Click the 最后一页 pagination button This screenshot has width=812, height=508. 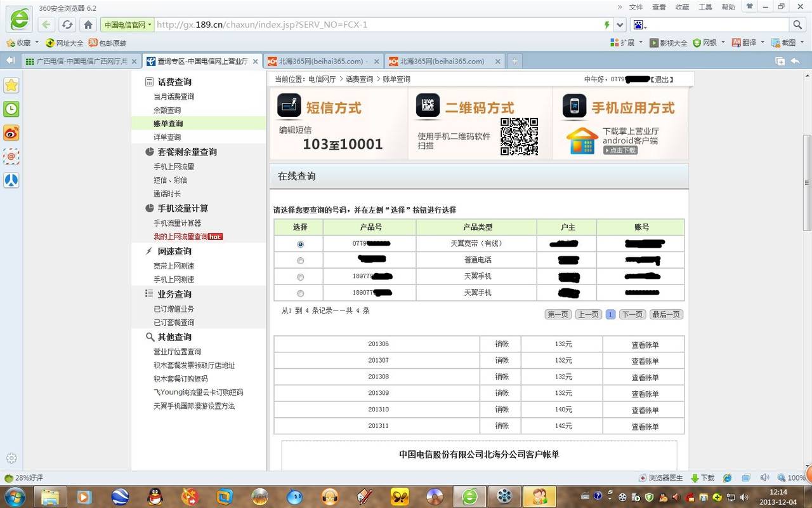point(667,314)
